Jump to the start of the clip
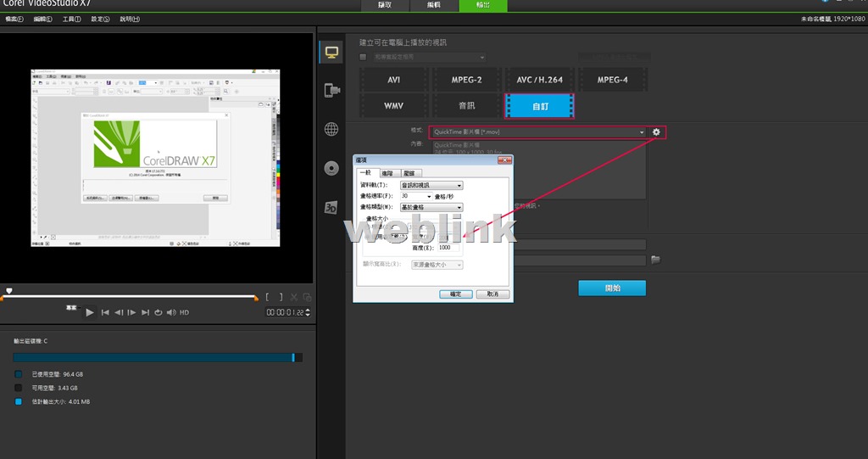 pos(105,313)
